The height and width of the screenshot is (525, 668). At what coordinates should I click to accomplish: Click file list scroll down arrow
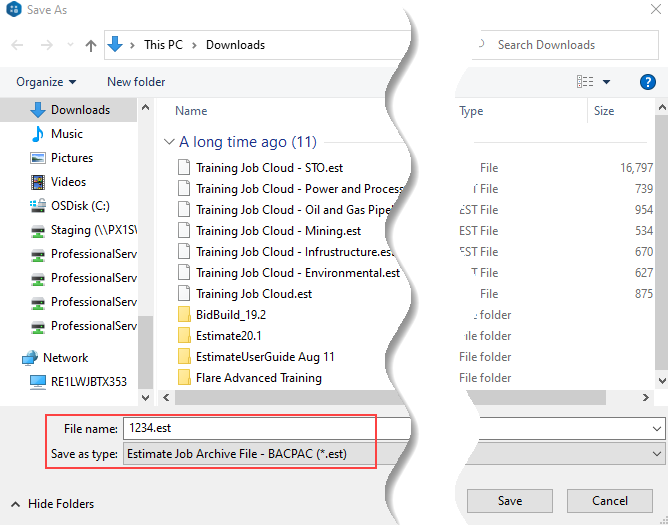(x=662, y=380)
